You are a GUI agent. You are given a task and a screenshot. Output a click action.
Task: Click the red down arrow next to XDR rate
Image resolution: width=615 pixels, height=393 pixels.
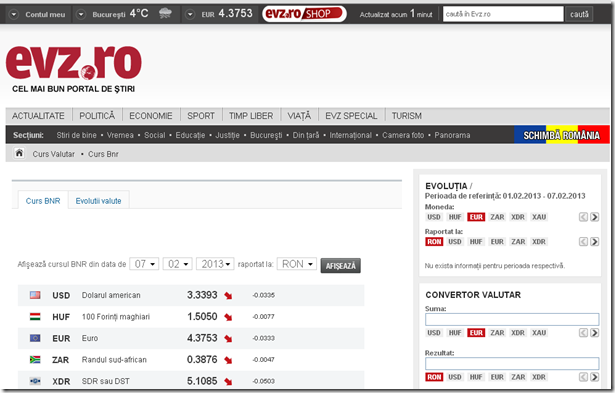click(x=228, y=381)
